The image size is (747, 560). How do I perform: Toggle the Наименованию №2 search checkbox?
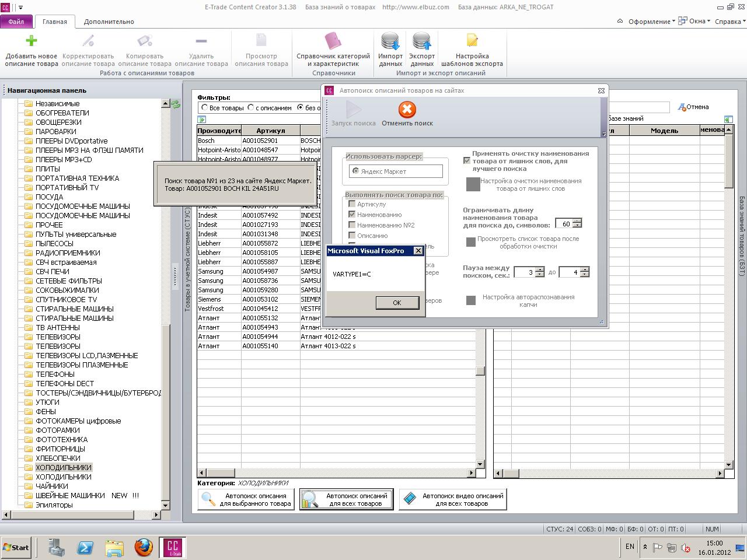[x=352, y=225]
